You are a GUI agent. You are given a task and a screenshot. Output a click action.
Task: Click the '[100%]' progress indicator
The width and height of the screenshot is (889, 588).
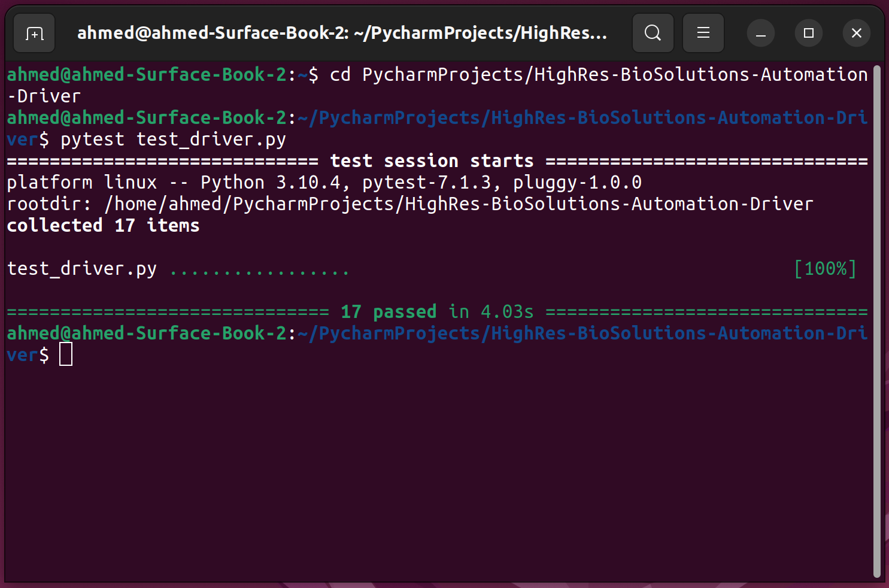coord(826,269)
